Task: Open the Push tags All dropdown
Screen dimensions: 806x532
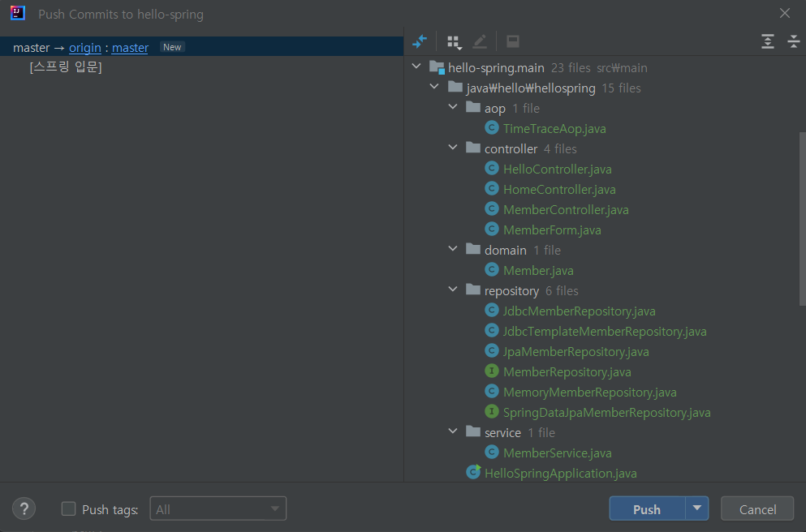Action: click(x=218, y=509)
